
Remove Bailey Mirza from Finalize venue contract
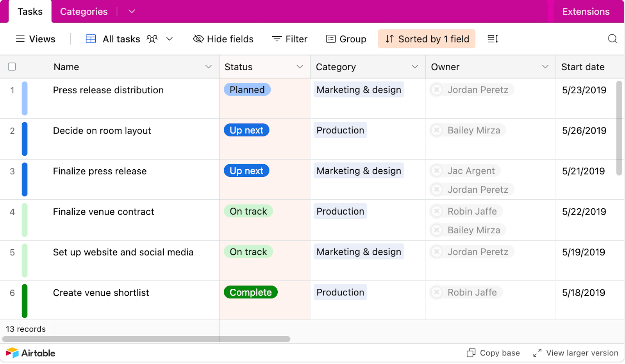coord(437,230)
